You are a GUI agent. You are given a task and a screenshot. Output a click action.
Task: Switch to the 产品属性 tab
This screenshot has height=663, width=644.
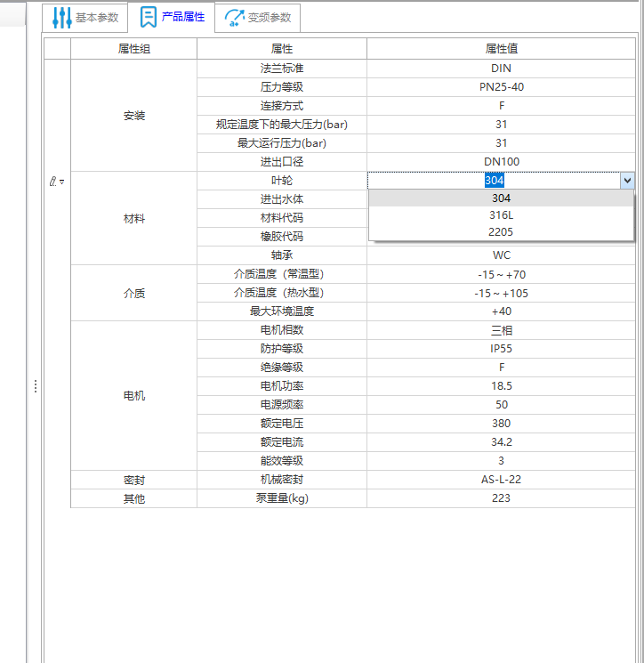pyautogui.click(x=171, y=17)
